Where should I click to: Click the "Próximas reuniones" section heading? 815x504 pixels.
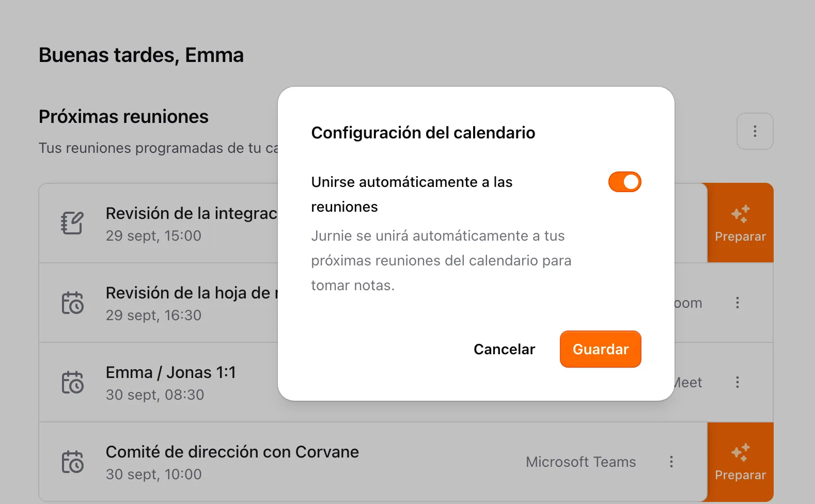[123, 117]
